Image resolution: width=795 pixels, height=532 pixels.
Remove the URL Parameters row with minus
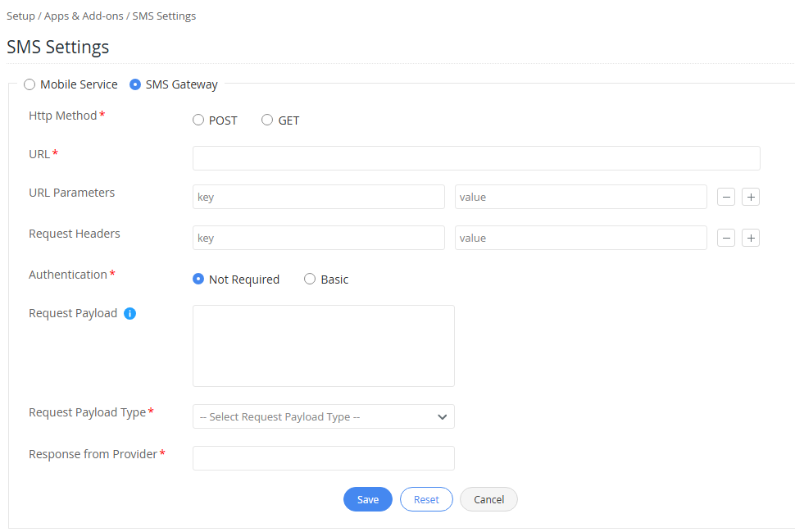coord(726,197)
